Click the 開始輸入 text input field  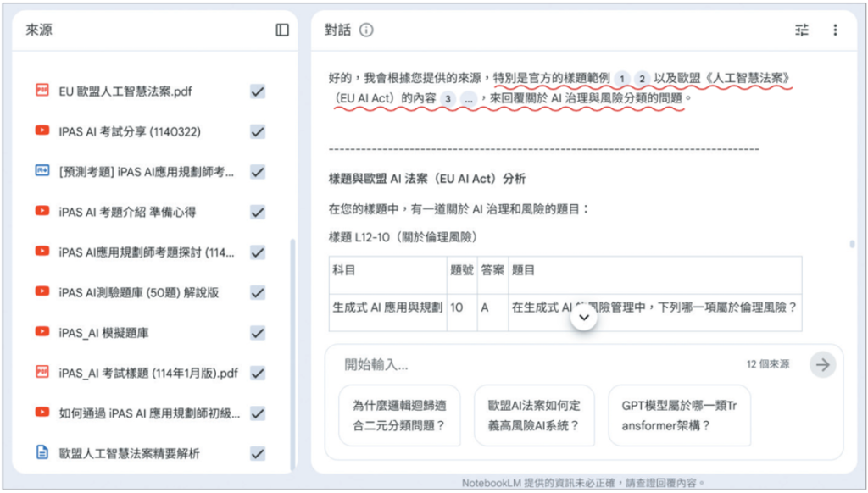534,364
